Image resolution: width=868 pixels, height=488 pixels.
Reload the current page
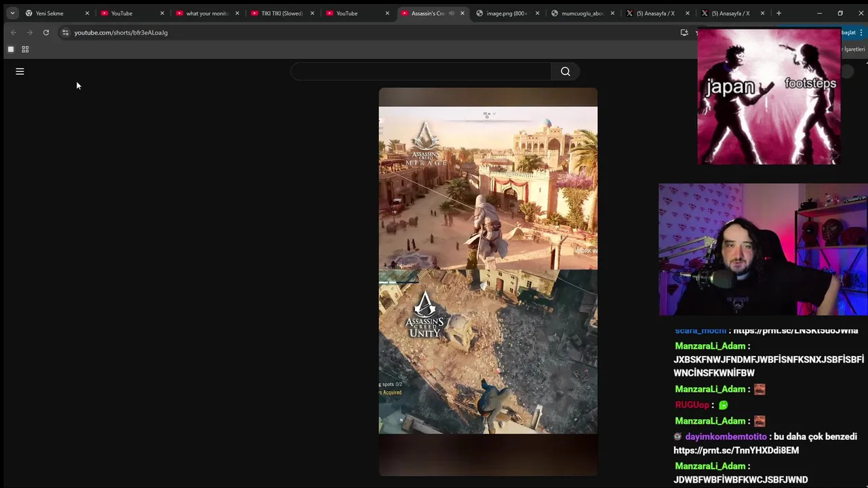tap(46, 33)
